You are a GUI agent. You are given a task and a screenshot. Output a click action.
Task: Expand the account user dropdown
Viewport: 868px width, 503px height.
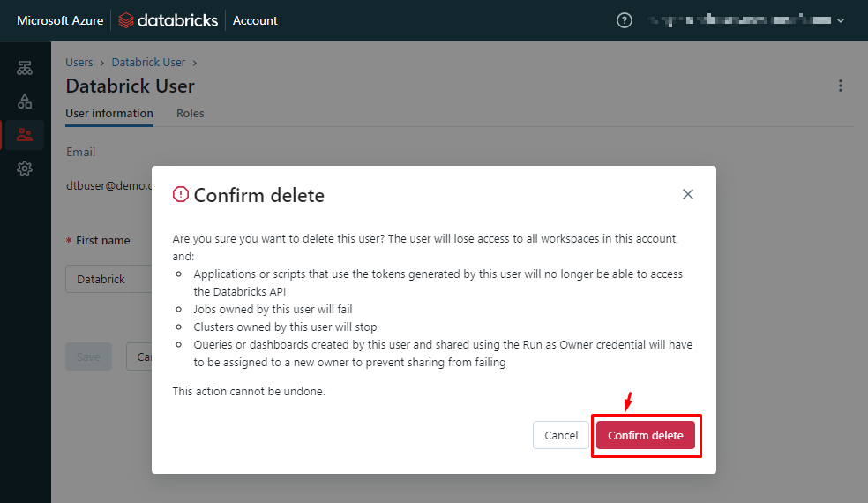pos(840,20)
